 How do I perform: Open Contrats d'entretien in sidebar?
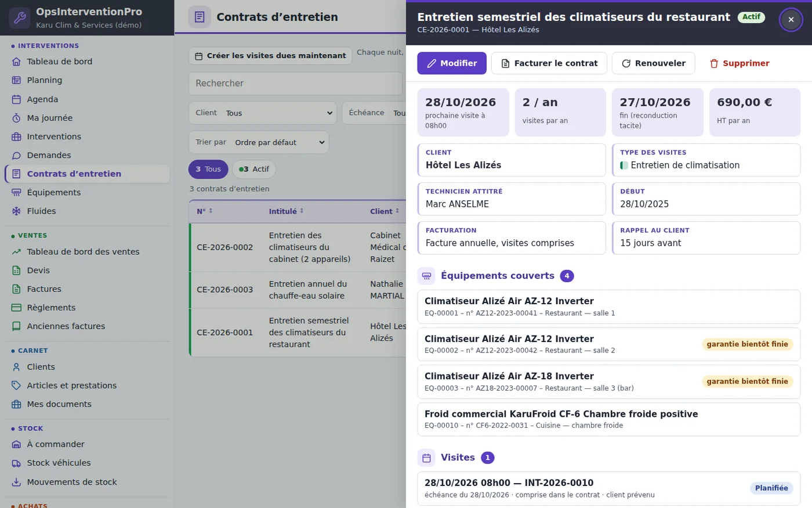(x=87, y=174)
